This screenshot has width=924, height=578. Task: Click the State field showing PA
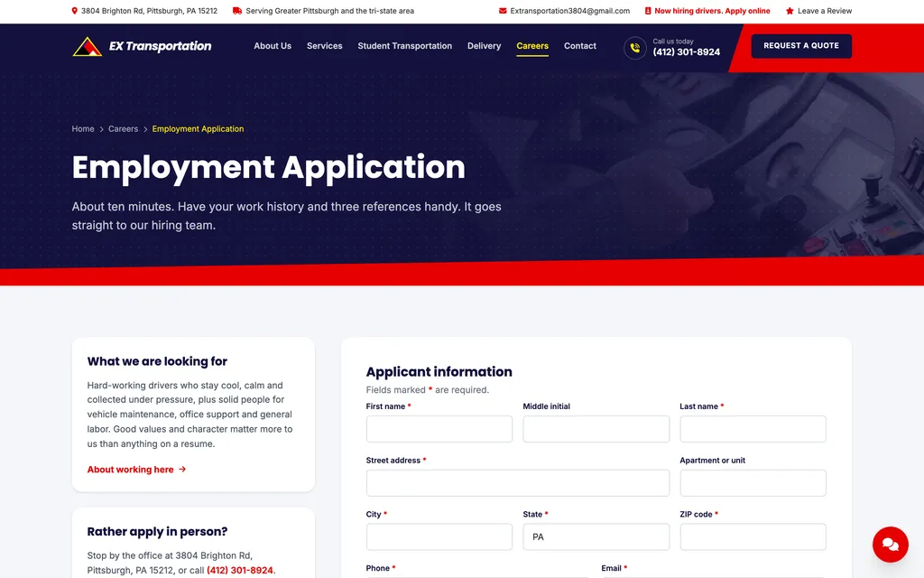[x=596, y=536]
